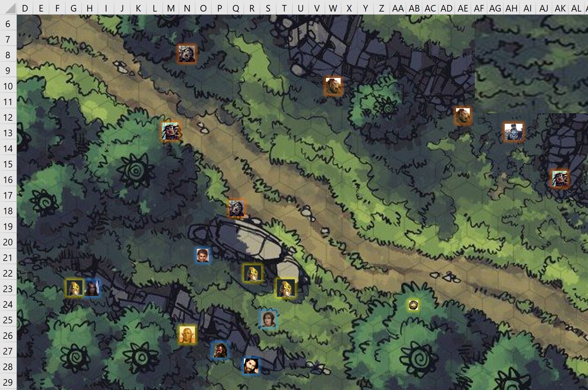Screen dimensions: 588x390
Task: Select row 20 header
Action: (8, 242)
